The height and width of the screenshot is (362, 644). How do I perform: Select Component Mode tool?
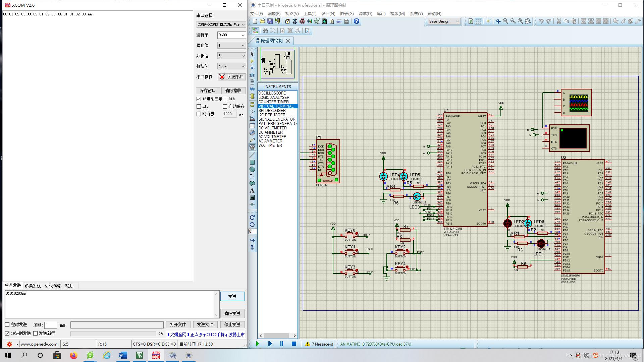point(252,61)
